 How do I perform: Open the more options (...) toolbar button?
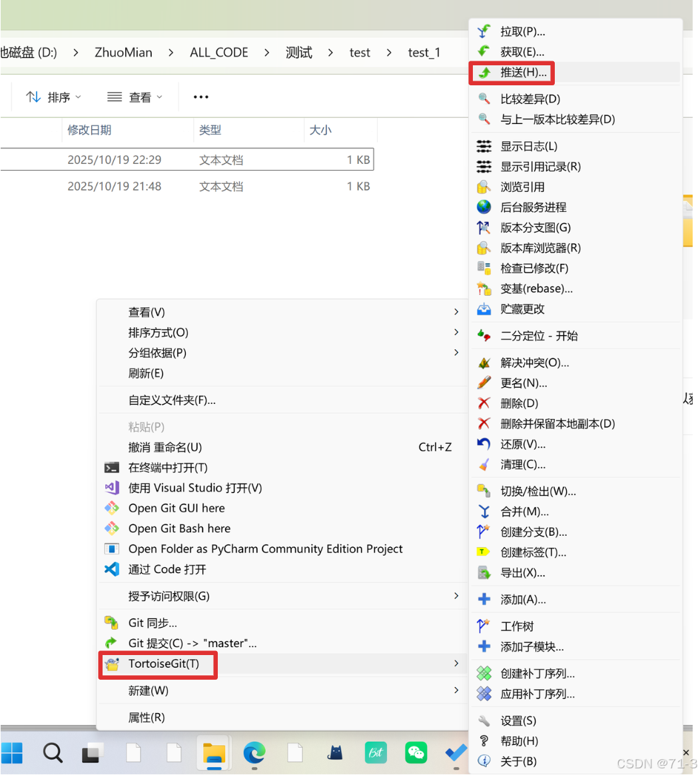click(x=201, y=97)
